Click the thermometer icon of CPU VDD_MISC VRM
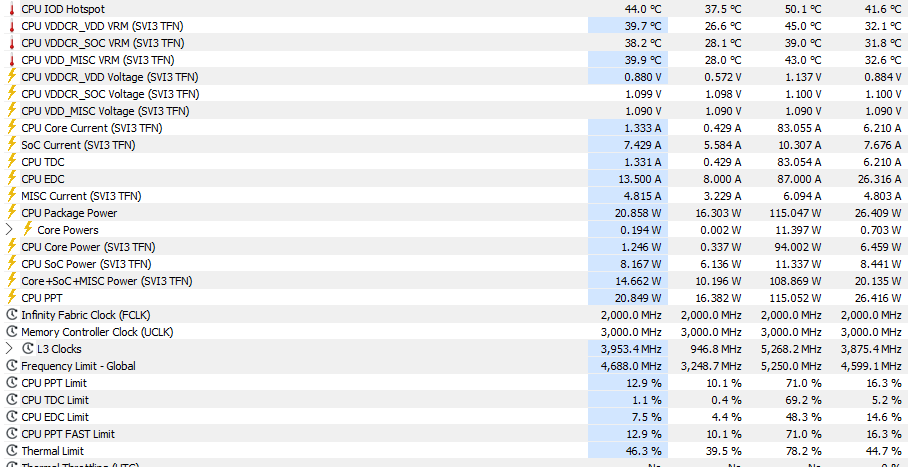912x467 pixels. (x=12, y=60)
